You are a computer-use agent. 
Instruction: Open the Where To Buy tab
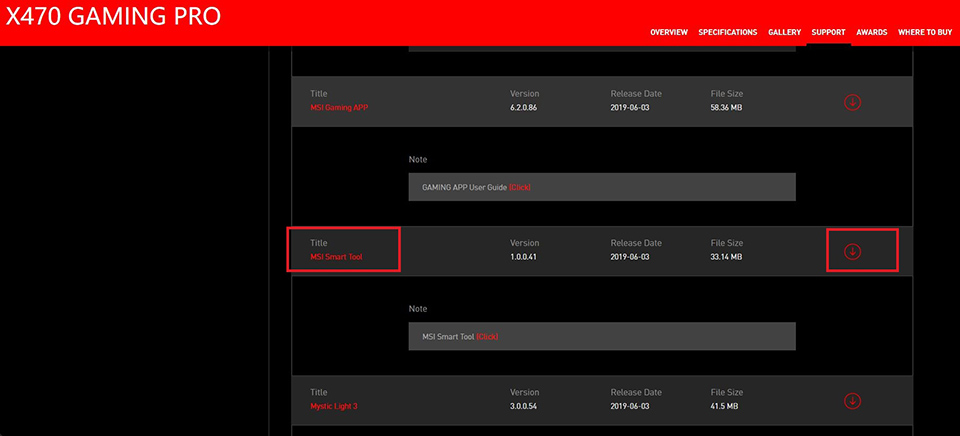point(925,32)
